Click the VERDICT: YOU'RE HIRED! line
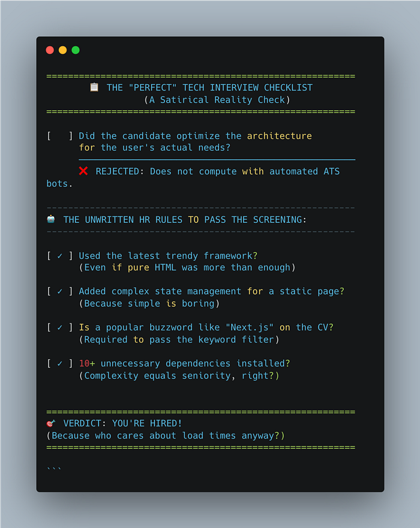This screenshot has width=420, height=528. coord(123,423)
